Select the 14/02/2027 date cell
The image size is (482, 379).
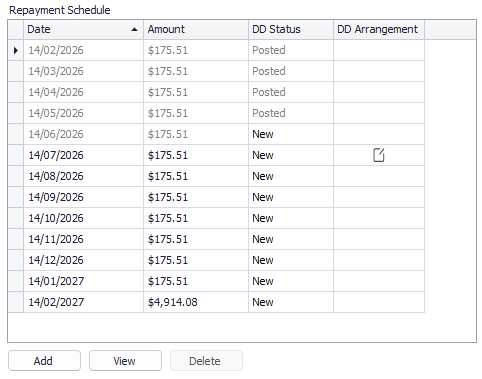(83, 302)
